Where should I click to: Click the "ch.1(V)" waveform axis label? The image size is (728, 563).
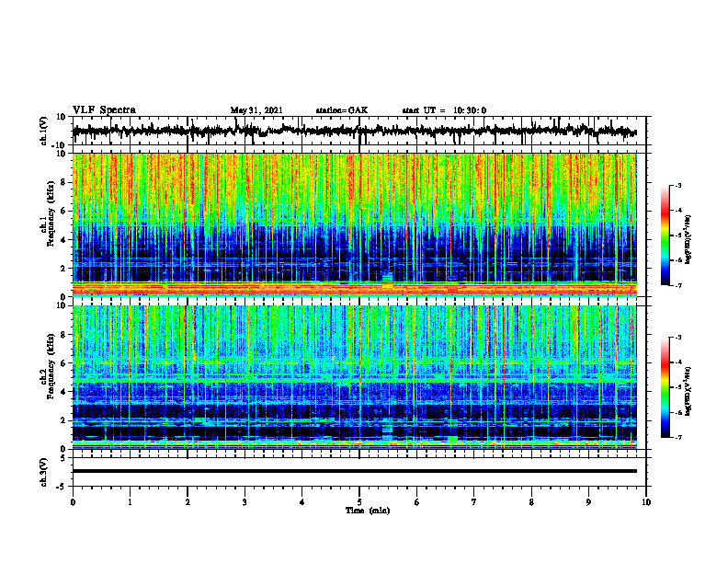click(x=44, y=131)
